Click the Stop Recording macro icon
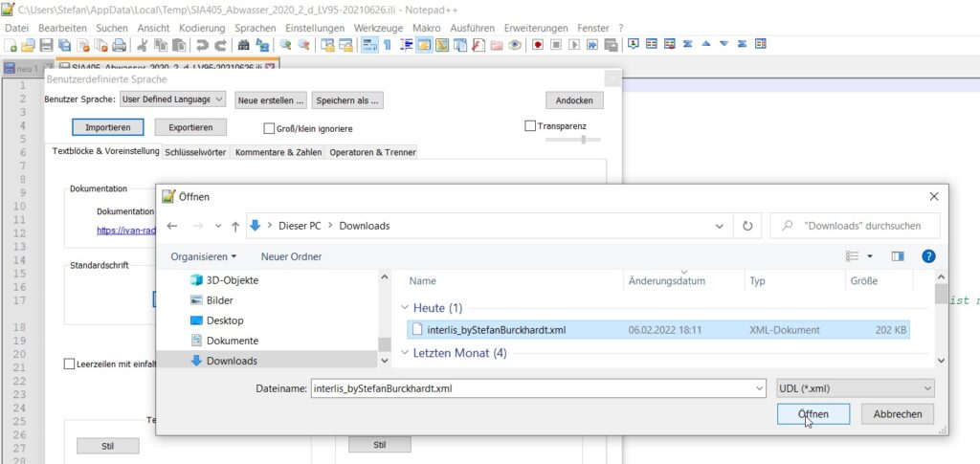 pyautogui.click(x=556, y=44)
